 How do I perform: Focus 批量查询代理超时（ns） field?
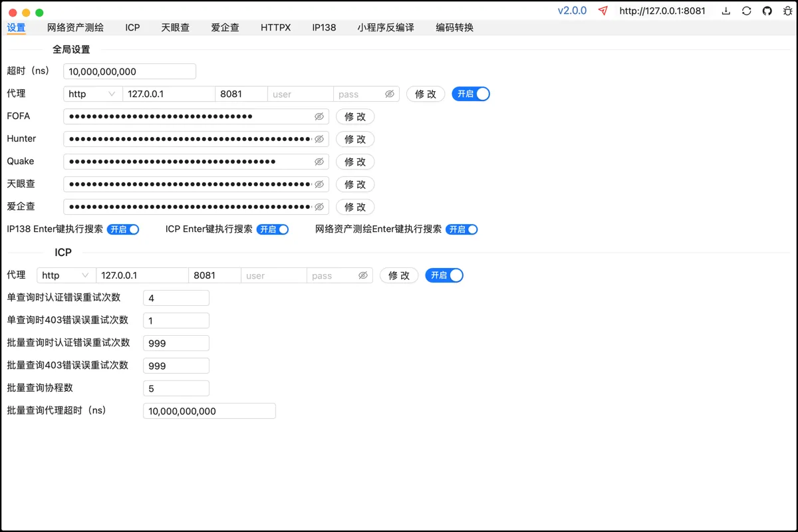(x=209, y=411)
